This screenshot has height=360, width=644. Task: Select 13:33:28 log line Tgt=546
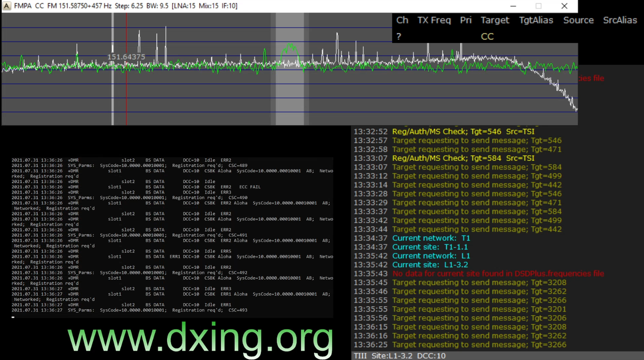coord(457,194)
